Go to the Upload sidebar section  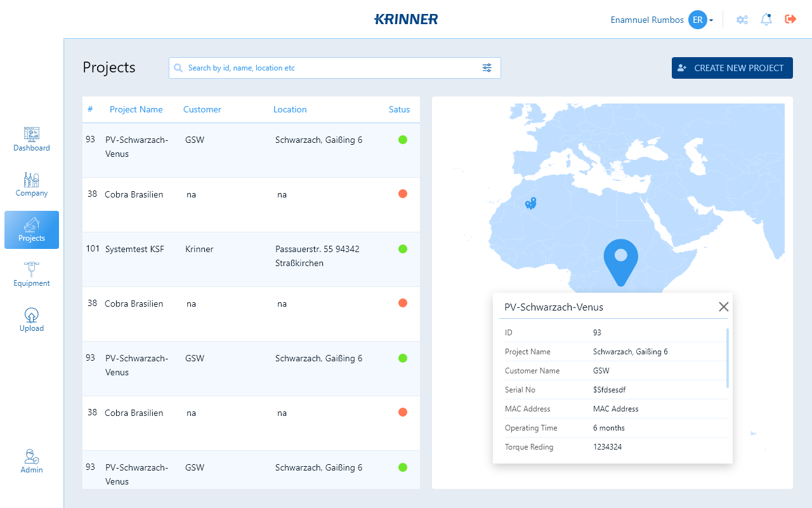click(x=32, y=320)
